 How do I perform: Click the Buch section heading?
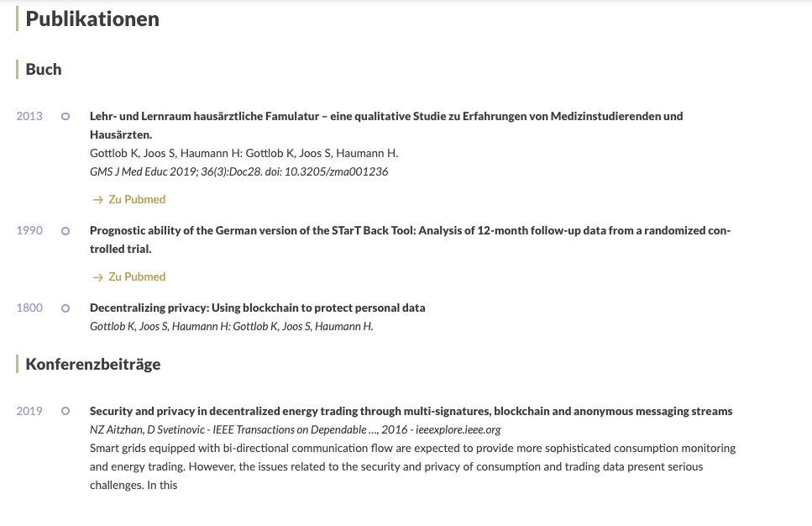point(44,70)
